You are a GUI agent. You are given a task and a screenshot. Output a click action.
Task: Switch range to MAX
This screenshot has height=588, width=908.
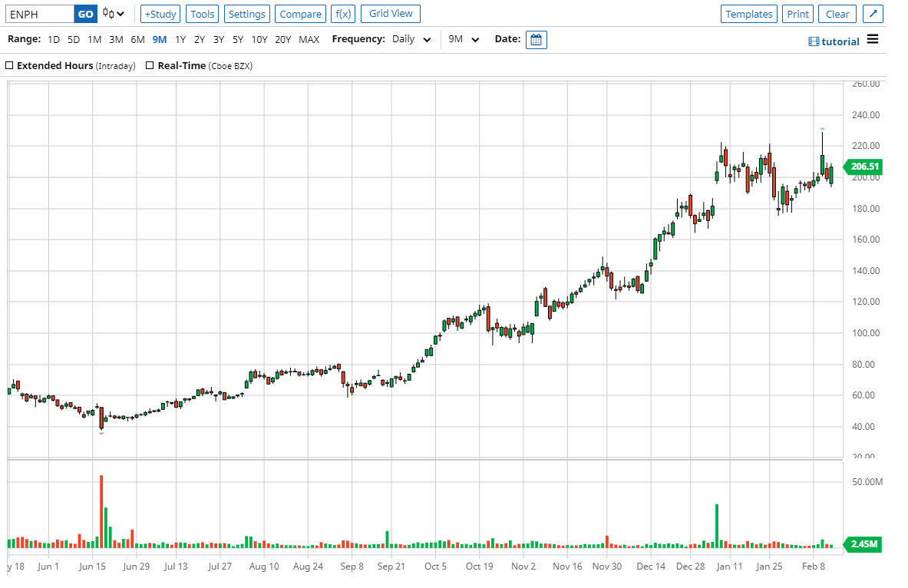[x=309, y=39]
